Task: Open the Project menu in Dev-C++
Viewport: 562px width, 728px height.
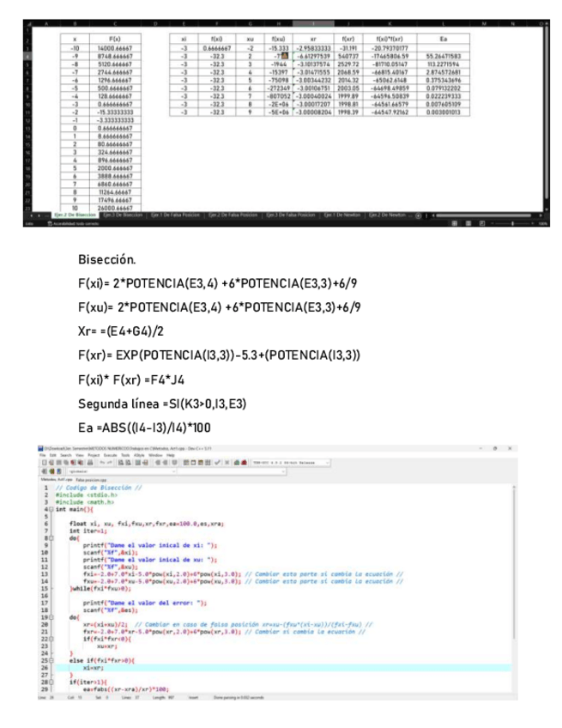Action: (x=94, y=456)
